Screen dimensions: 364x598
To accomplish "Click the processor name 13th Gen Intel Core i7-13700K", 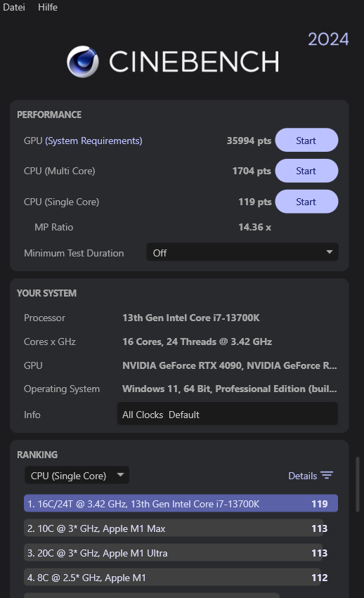I will (190, 318).
